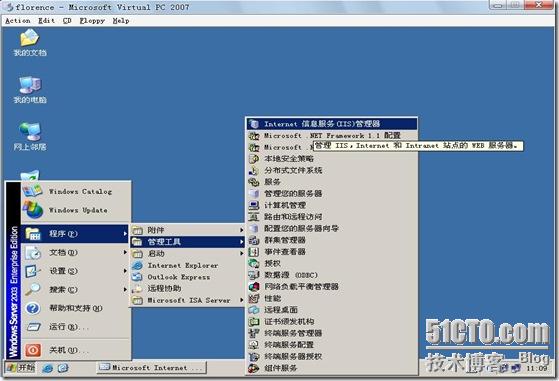Expand 程序(P) in the Start menu

(76, 234)
